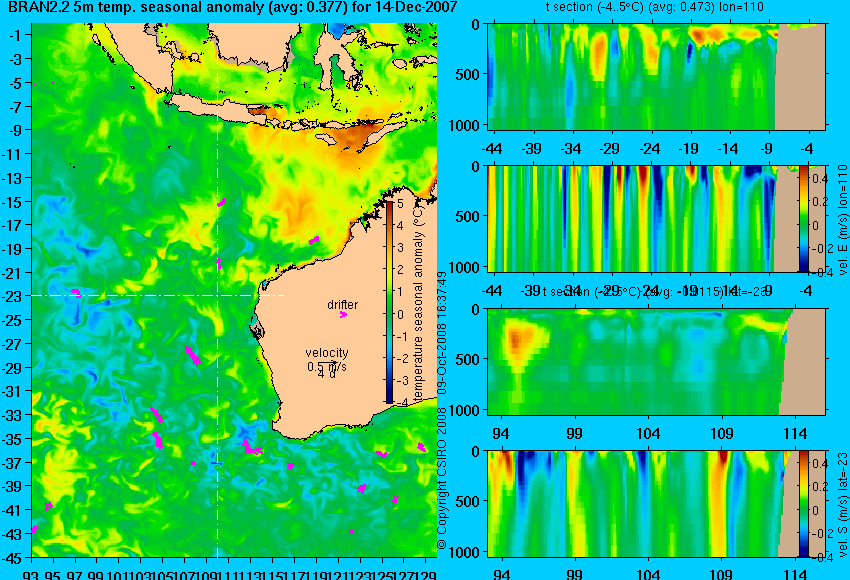Screen dimensions: 850x580
Task: Click the warm orange blob near 95°E in the lat=-23 temperature section
Action: pyautogui.click(x=518, y=340)
